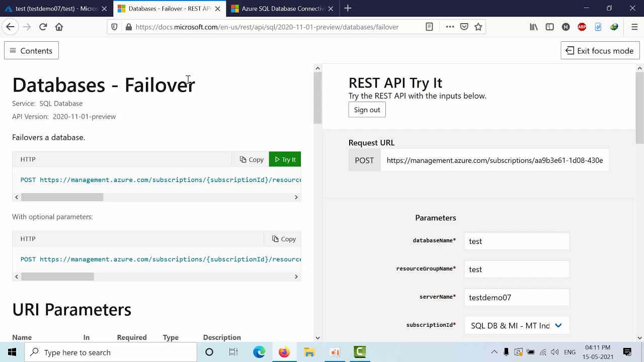Viewport: 644px width, 362px height.
Task: Edit the resourceGroupName field
Action: coord(517,269)
